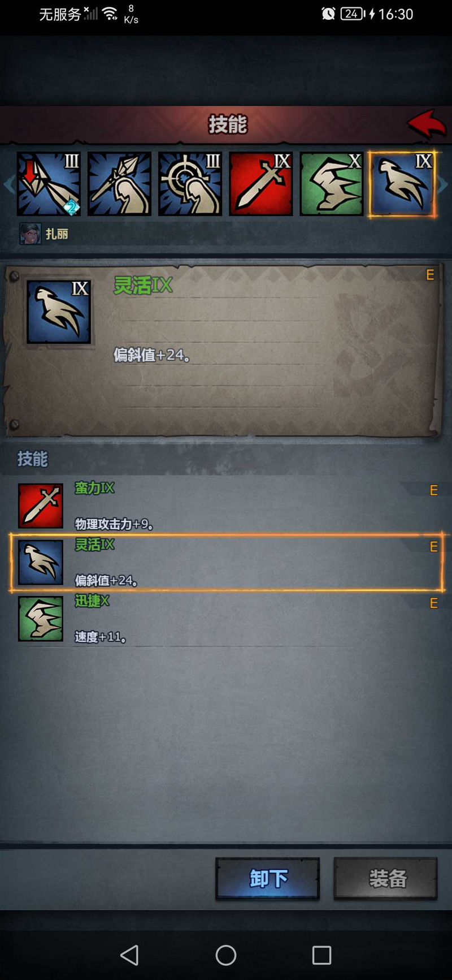Tap the 扎丽 character portrait
Viewport: 452px width, 980px height.
tap(31, 234)
